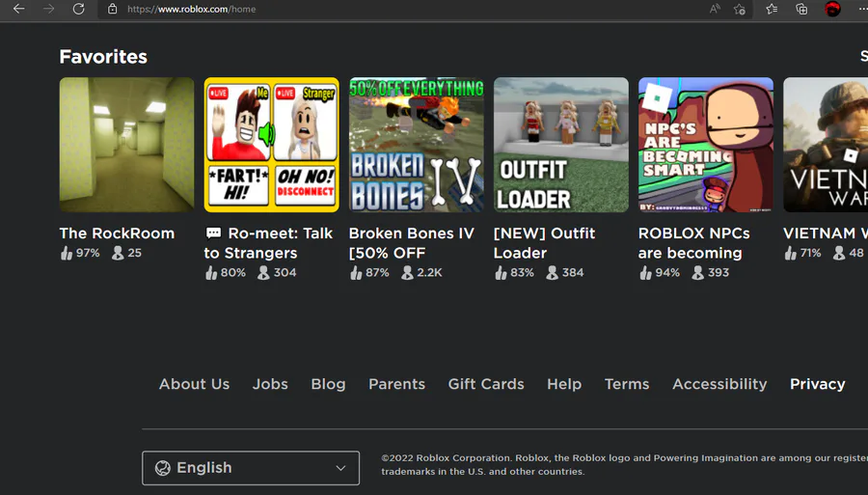Open the browser profile avatar

coord(832,9)
